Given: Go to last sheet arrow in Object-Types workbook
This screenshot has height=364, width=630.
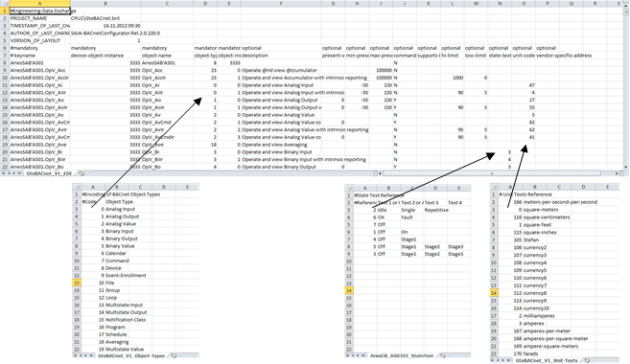Looking at the screenshot, I should point(92,355).
